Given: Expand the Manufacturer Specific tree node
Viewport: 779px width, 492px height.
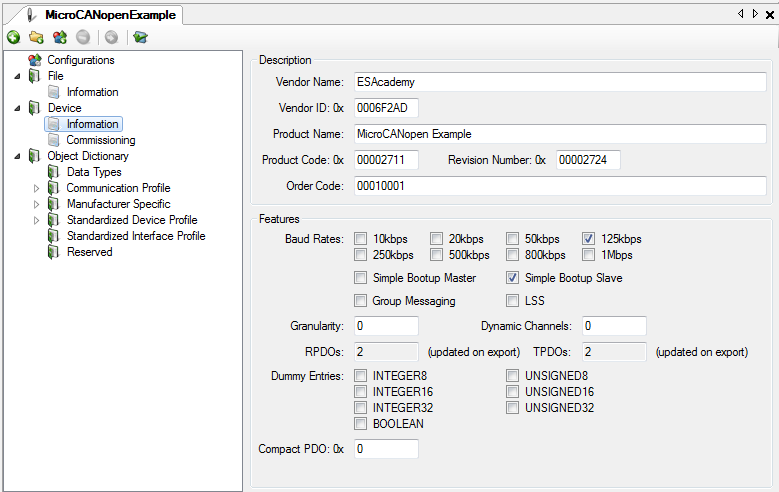Looking at the screenshot, I should 37,204.
